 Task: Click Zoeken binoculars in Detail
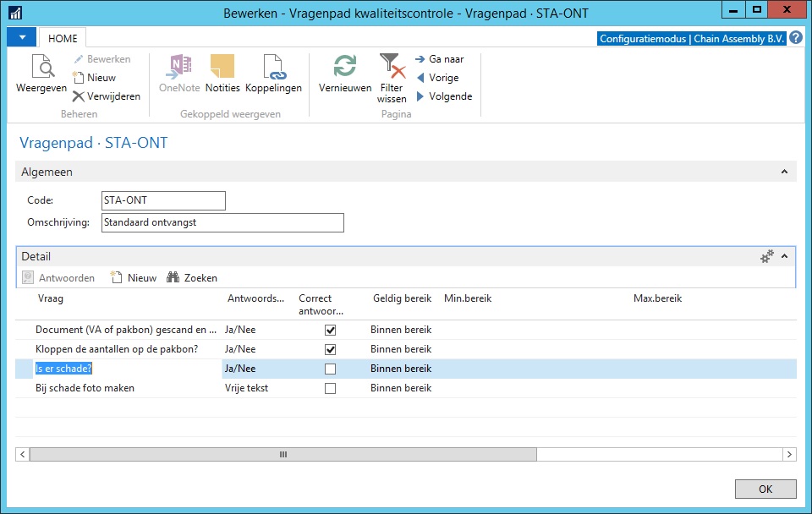[x=192, y=278]
